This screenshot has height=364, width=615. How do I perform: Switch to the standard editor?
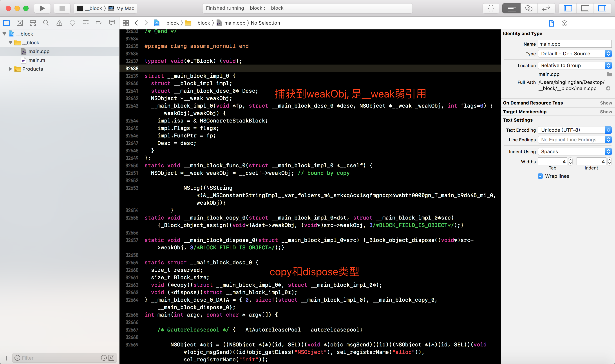coord(511,8)
